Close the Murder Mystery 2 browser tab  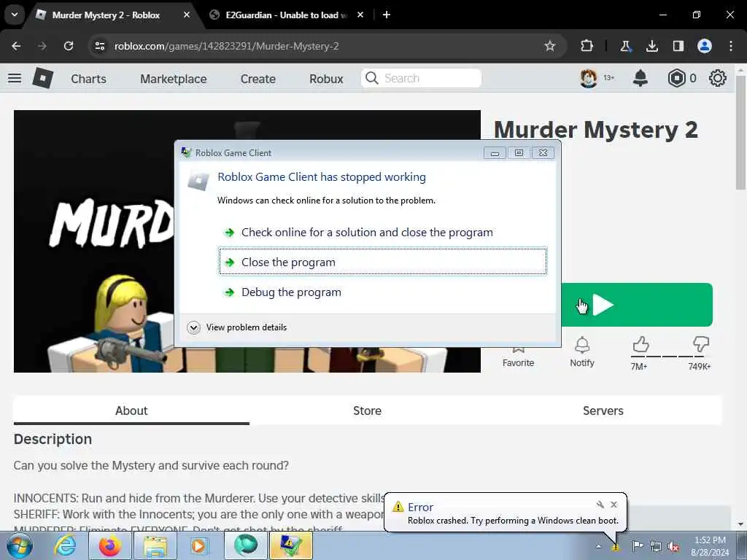pos(187,15)
